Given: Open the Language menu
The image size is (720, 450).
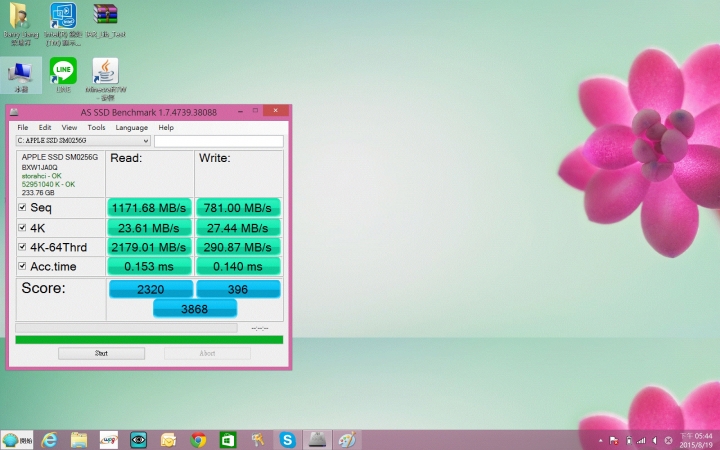Looking at the screenshot, I should (x=131, y=127).
